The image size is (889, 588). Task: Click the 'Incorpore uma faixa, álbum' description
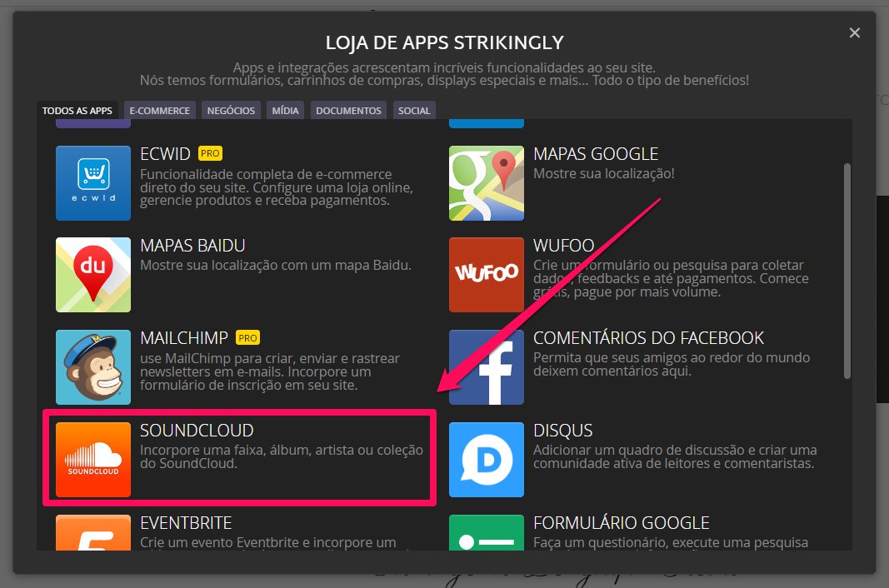coord(282,456)
